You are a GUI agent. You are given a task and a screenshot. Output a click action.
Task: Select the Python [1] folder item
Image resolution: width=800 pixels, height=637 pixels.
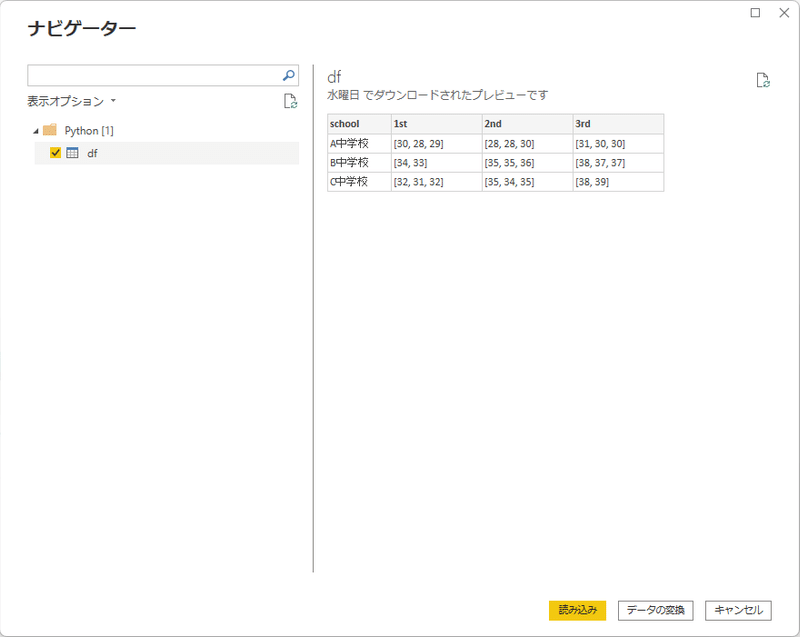click(89, 131)
